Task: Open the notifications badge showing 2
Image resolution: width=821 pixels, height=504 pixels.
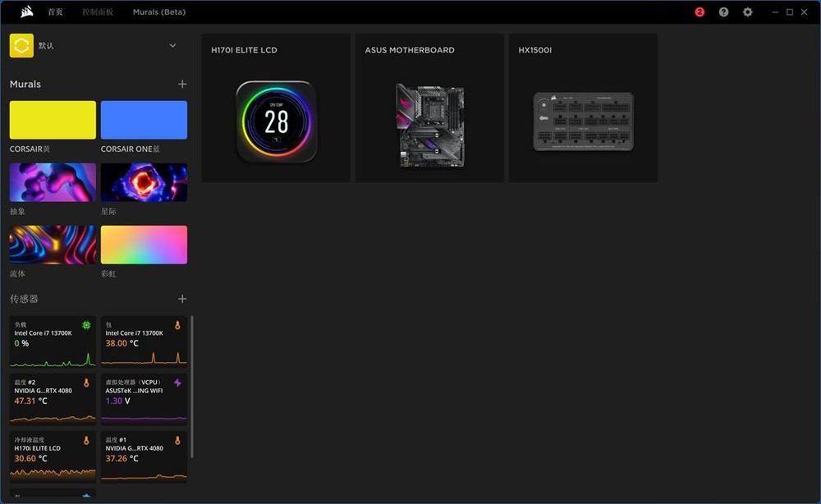Action: (x=699, y=12)
